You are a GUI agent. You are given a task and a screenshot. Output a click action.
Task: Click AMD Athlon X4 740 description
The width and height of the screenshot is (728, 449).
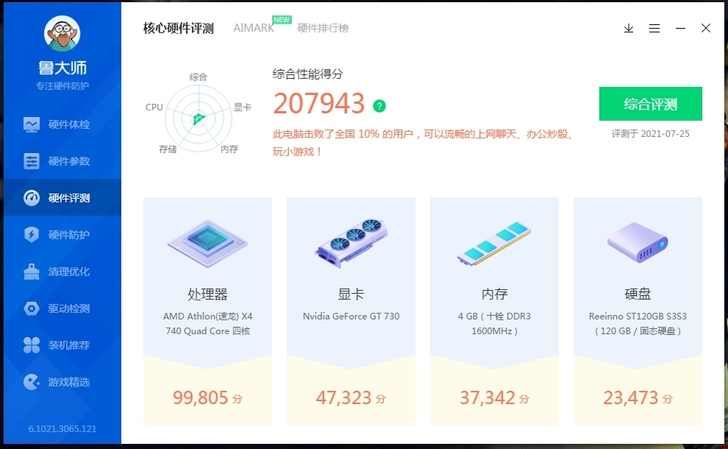point(208,324)
